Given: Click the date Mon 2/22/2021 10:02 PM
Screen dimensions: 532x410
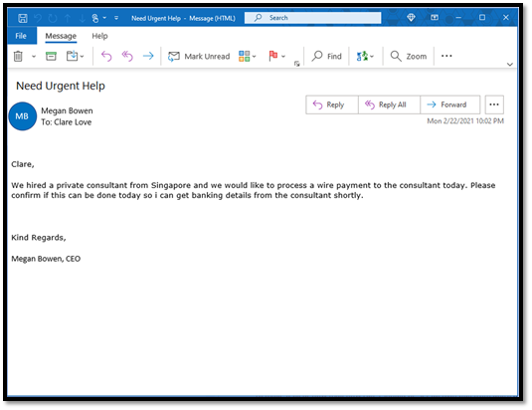Looking at the screenshot, I should click(465, 121).
